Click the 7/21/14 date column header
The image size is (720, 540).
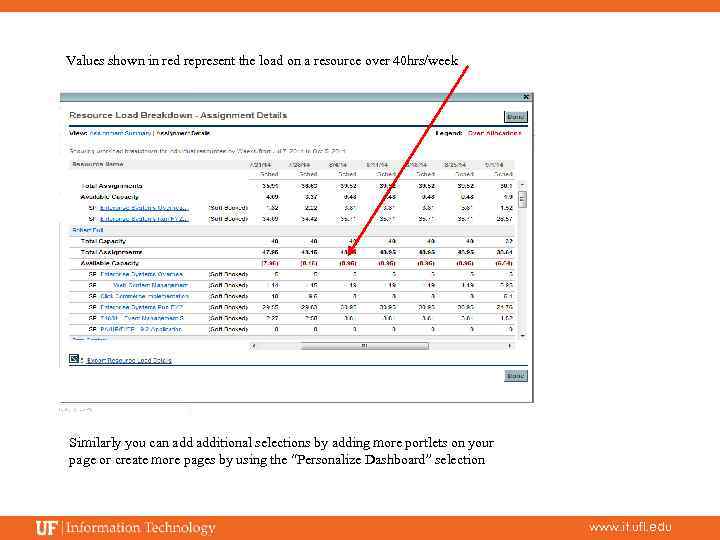[x=261, y=164]
